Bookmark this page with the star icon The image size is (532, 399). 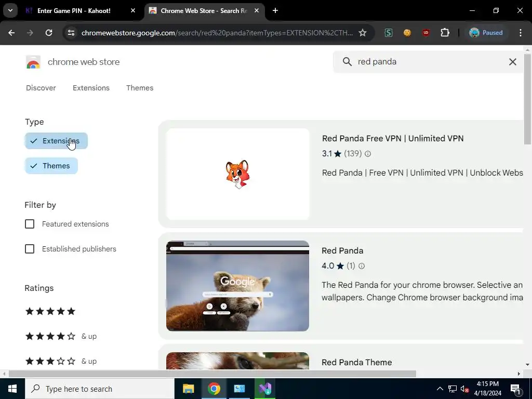click(363, 33)
